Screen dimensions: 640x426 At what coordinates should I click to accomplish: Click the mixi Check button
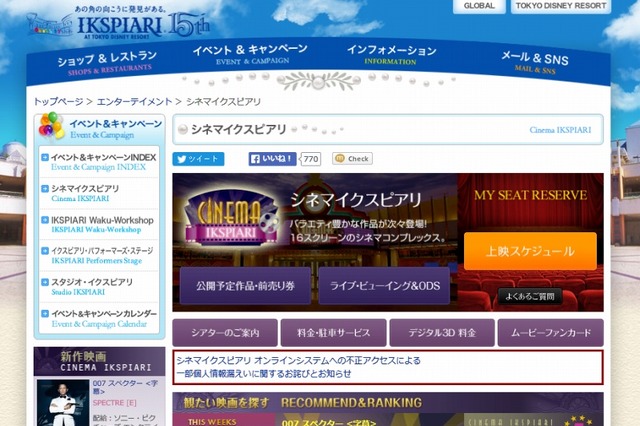(x=353, y=159)
